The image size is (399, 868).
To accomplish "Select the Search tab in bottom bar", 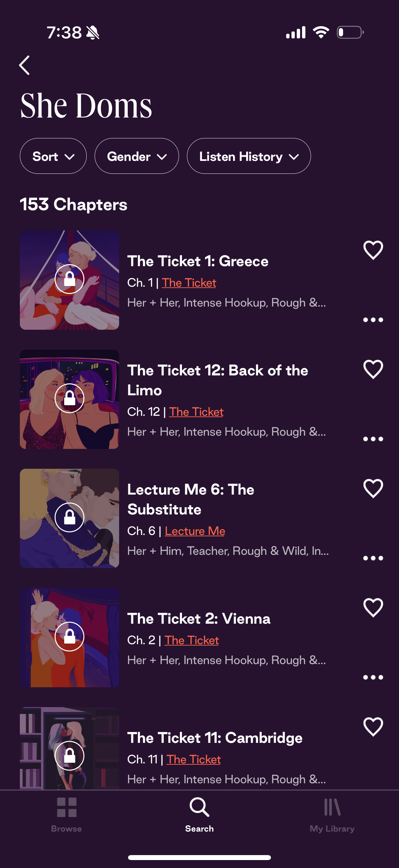I will click(x=199, y=814).
